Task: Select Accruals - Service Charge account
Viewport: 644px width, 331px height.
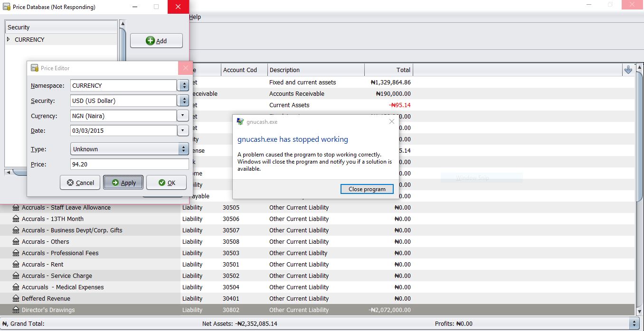Action: (x=57, y=276)
